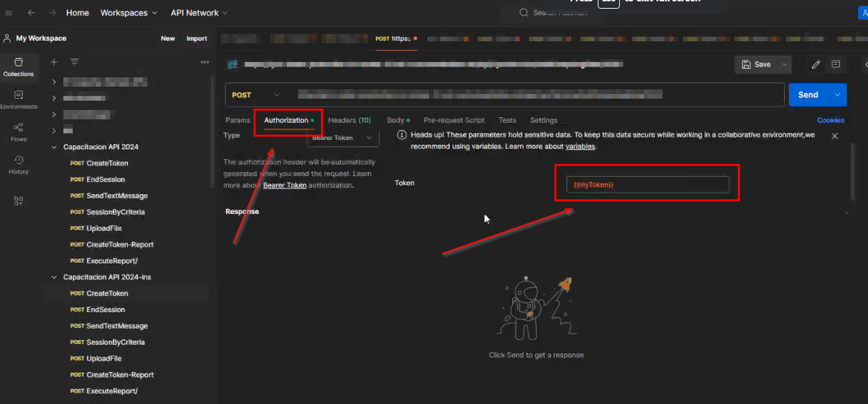Switch to the Authorization tab

coord(289,120)
